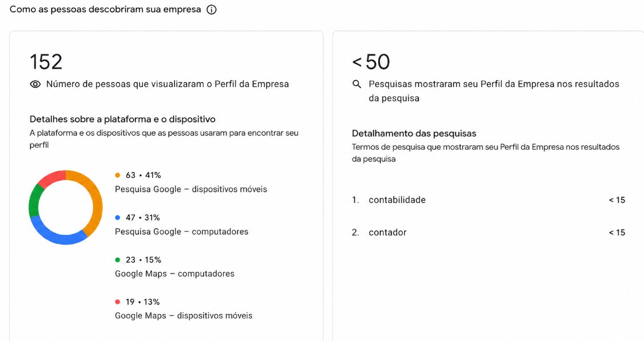Click the orange legend dot for 63 views
Viewport: 644px width, 341px height.
118,175
